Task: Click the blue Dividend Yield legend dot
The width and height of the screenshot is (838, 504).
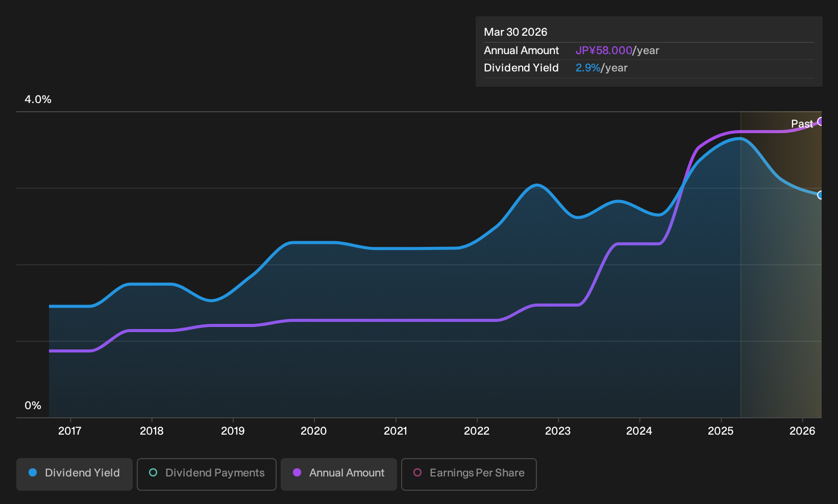Action: [33, 472]
